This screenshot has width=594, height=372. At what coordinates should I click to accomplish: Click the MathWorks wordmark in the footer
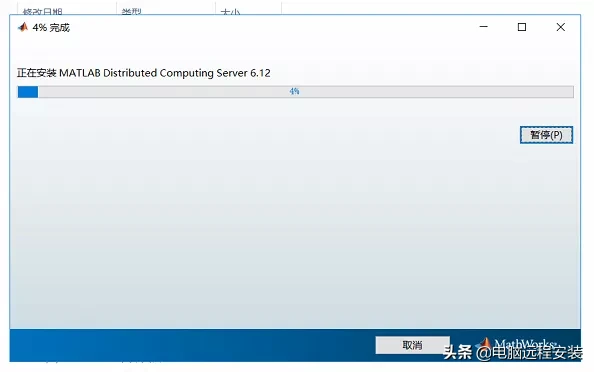[525, 344]
